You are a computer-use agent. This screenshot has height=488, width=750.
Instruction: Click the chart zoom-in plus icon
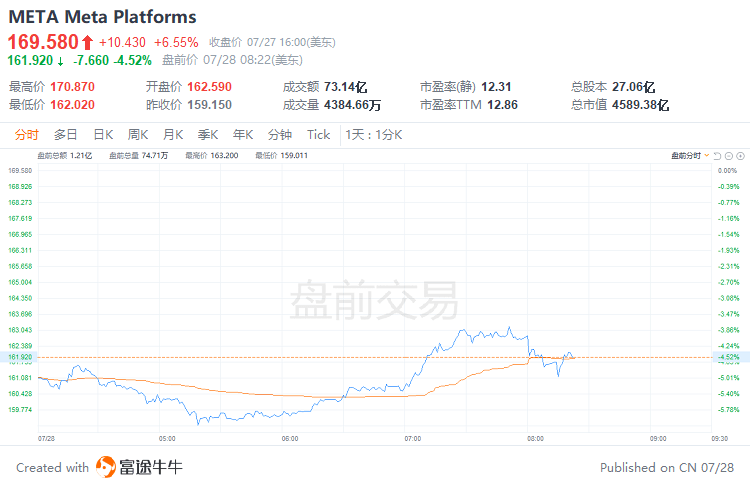740,156
